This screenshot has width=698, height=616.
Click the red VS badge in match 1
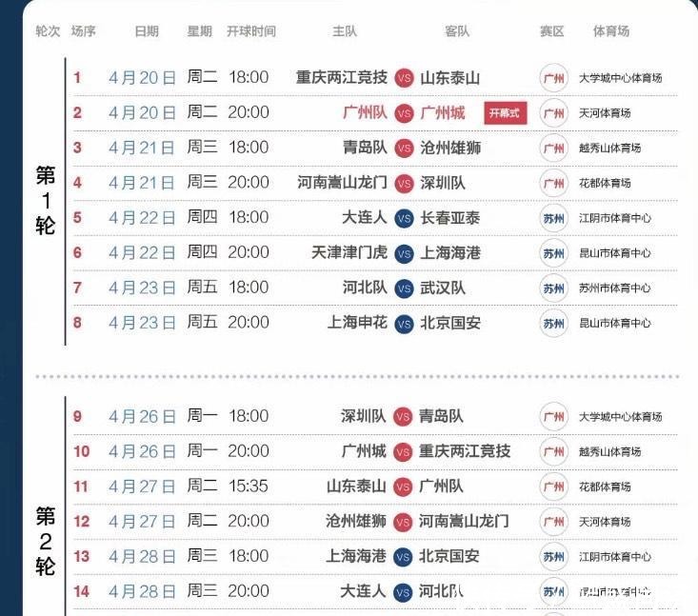coord(404,78)
